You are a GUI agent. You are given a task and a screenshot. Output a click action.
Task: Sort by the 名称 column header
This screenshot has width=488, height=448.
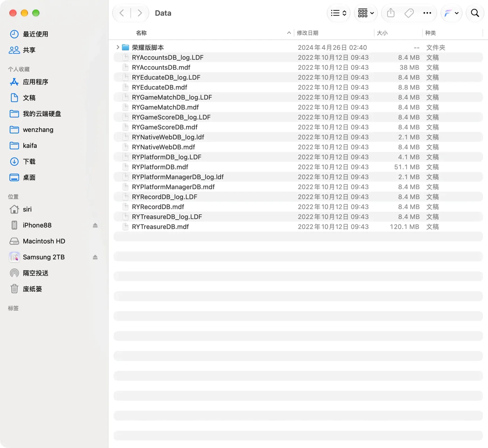click(141, 33)
